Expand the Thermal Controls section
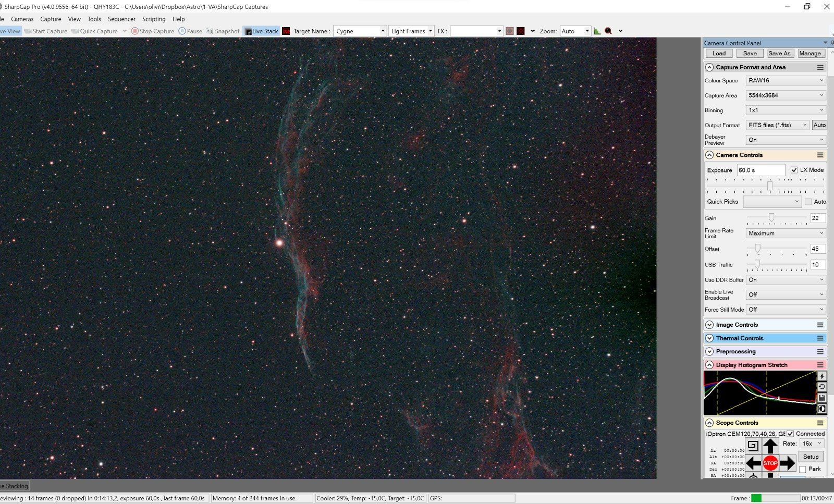 pos(709,338)
